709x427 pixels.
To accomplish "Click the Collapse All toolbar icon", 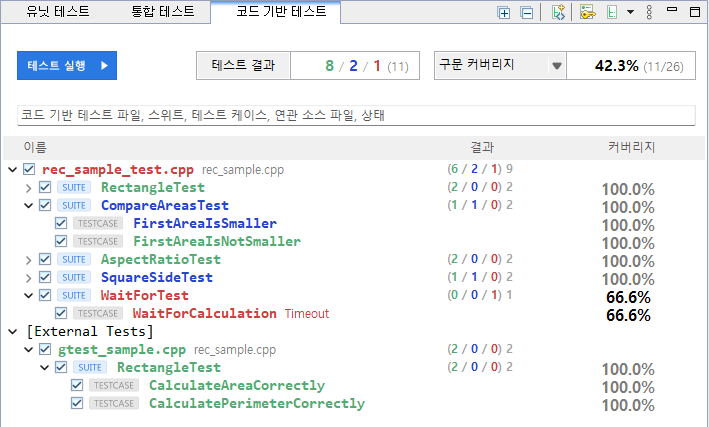I will [527, 13].
